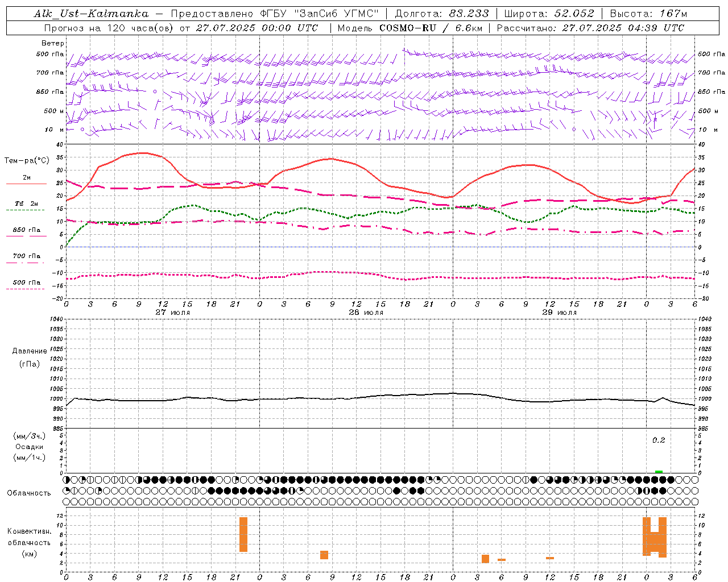Select the 'Долгота: 83.233' header field
Image resolution: width=728 pixels, height=582 pixels.
442,14
